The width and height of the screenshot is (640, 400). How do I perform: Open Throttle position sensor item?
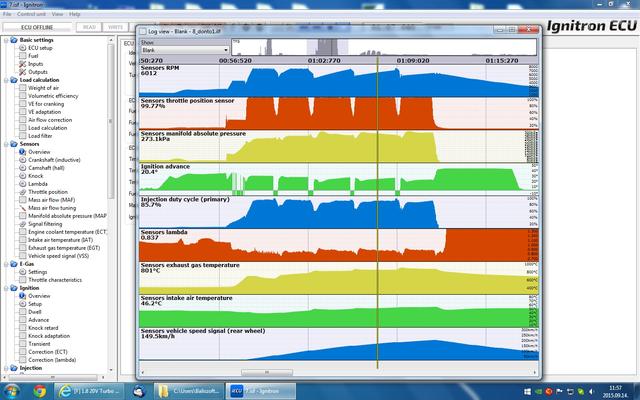click(48, 192)
